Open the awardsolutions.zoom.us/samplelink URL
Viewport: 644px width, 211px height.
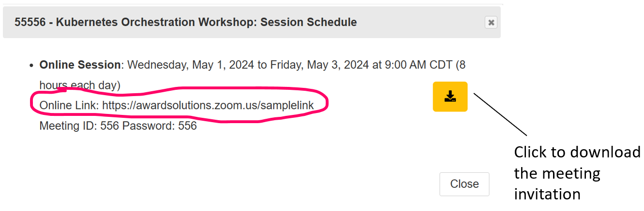(x=208, y=105)
